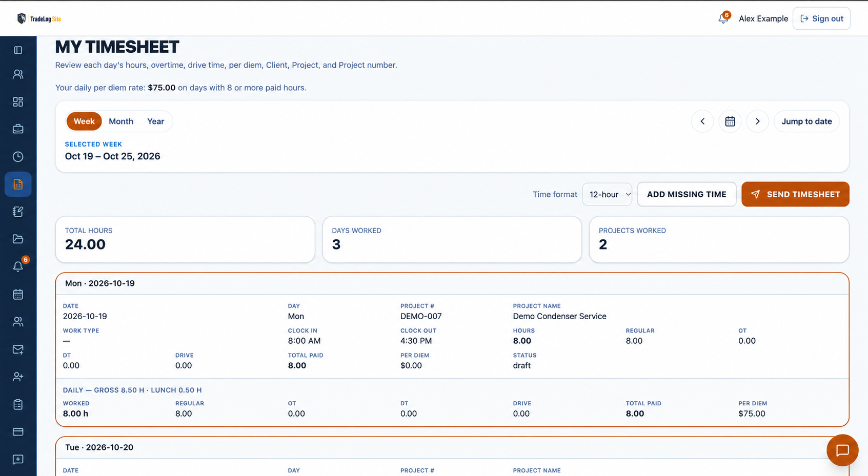Image resolution: width=868 pixels, height=476 pixels.
Task: Switch to the Month view tab
Action: [x=121, y=121]
